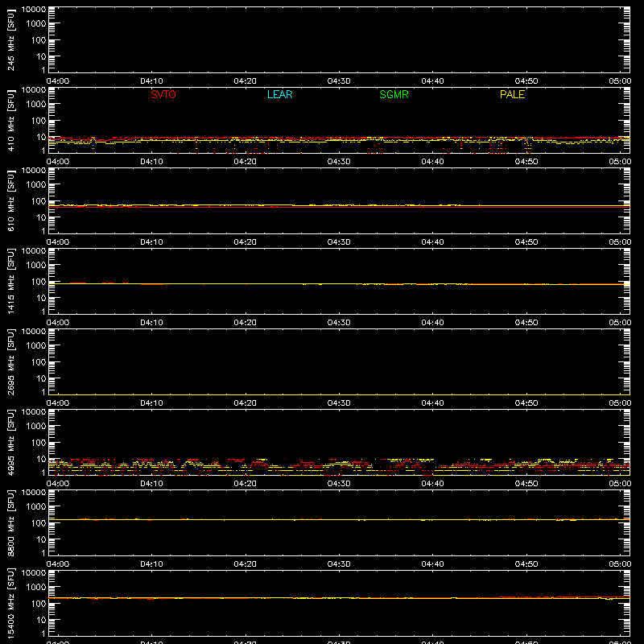Click 04:40 time label of 610 MHz panel
The image size is (644, 644).
coord(432,242)
